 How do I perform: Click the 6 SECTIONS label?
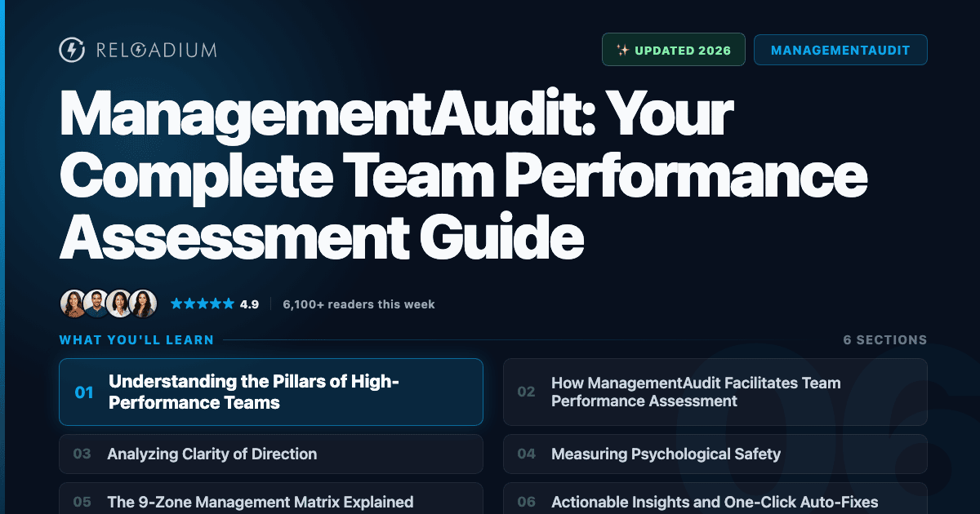(x=885, y=339)
